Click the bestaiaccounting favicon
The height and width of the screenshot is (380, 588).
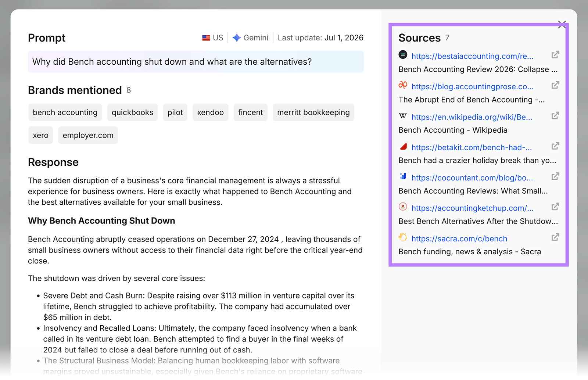(403, 55)
